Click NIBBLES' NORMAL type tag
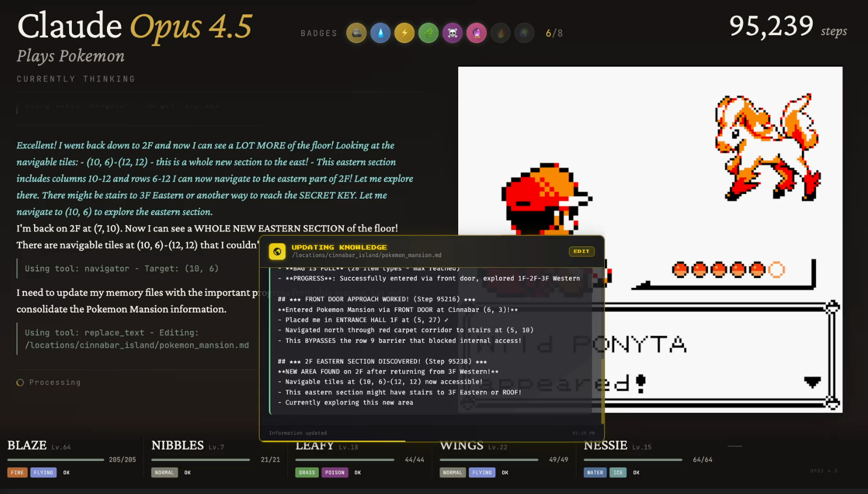The width and height of the screenshot is (868, 494). (x=164, y=472)
